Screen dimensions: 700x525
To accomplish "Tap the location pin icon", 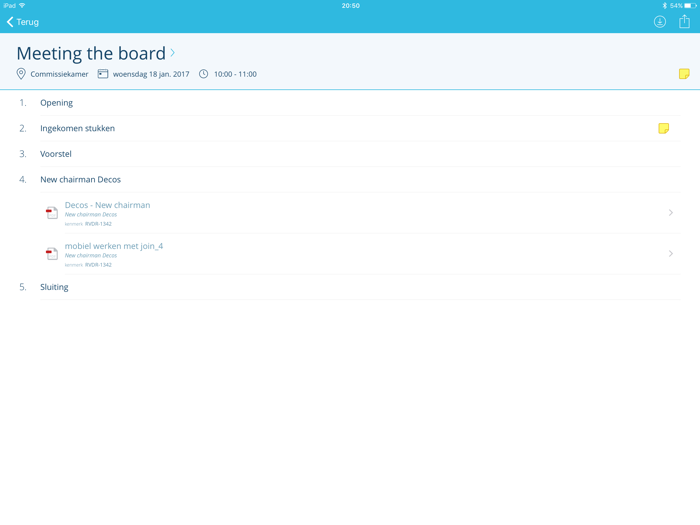I will coord(21,74).
